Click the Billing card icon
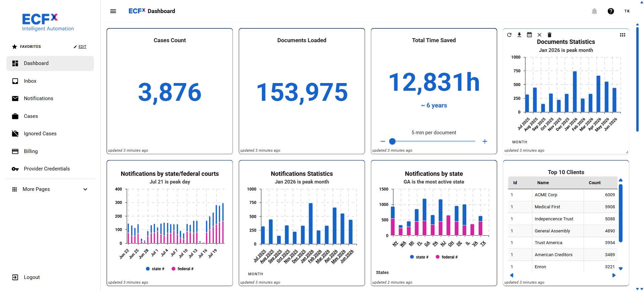Viewport: 644px width, 291px height. pos(15,151)
